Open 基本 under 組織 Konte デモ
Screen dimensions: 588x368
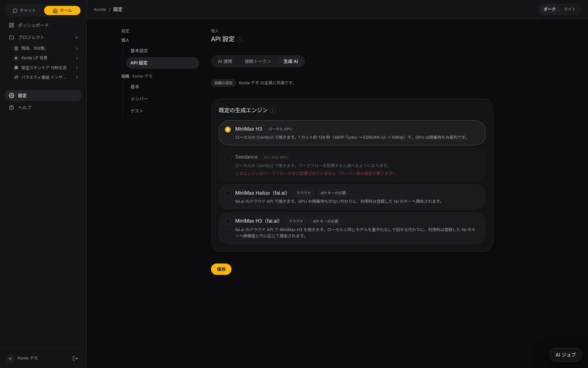[162, 87]
